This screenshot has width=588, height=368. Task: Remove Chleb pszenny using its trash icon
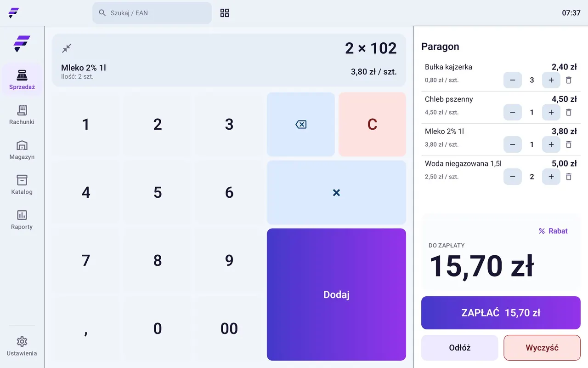(x=569, y=112)
